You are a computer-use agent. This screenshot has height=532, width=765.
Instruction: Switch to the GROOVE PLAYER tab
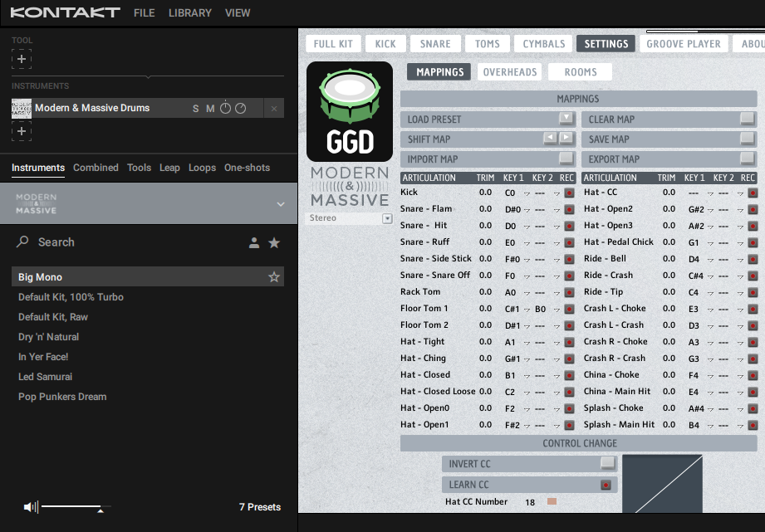pos(683,44)
